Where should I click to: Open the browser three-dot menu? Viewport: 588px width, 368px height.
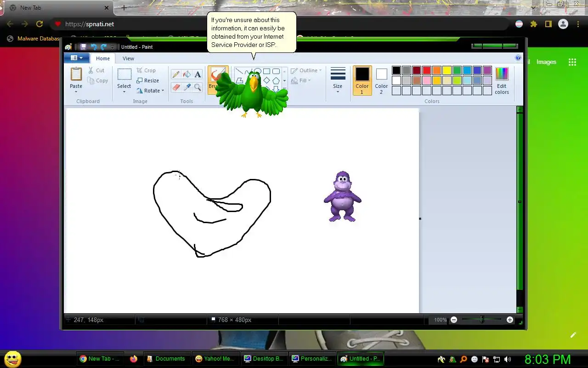(578, 24)
